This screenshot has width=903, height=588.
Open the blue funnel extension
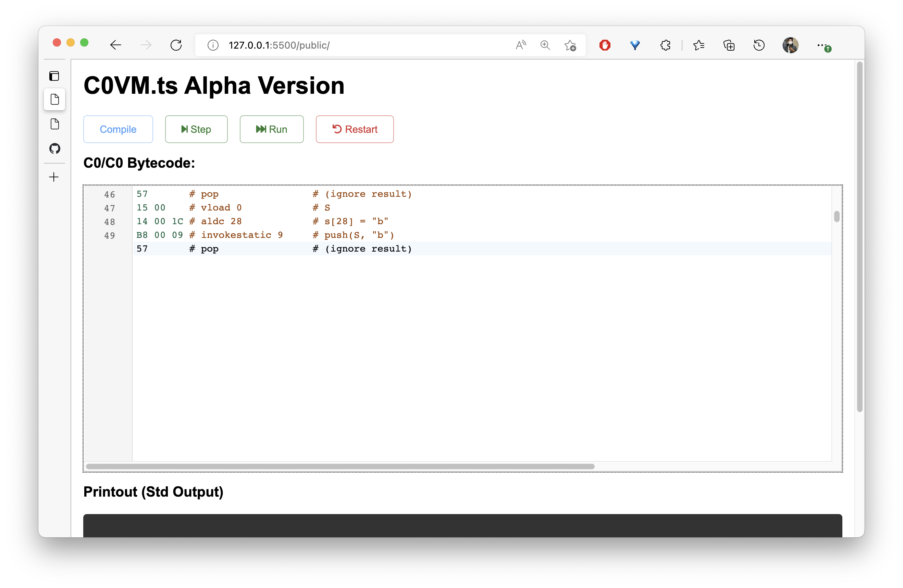pos(635,45)
